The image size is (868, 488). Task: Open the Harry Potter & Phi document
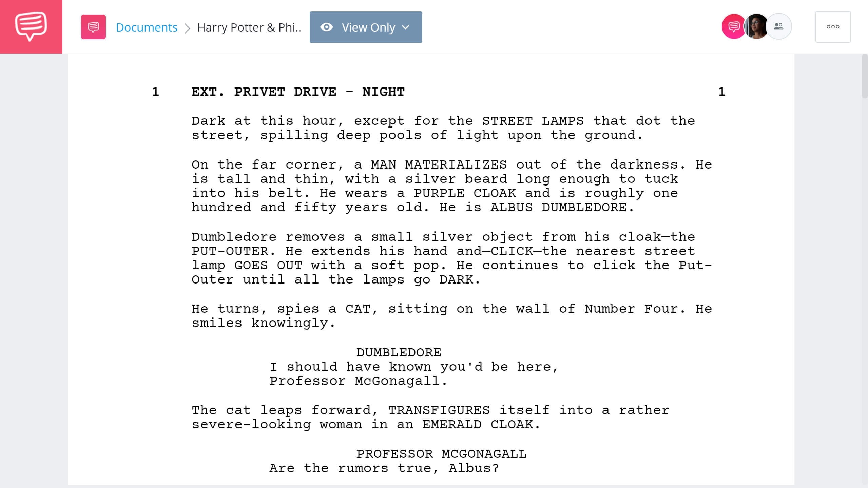[x=249, y=27]
